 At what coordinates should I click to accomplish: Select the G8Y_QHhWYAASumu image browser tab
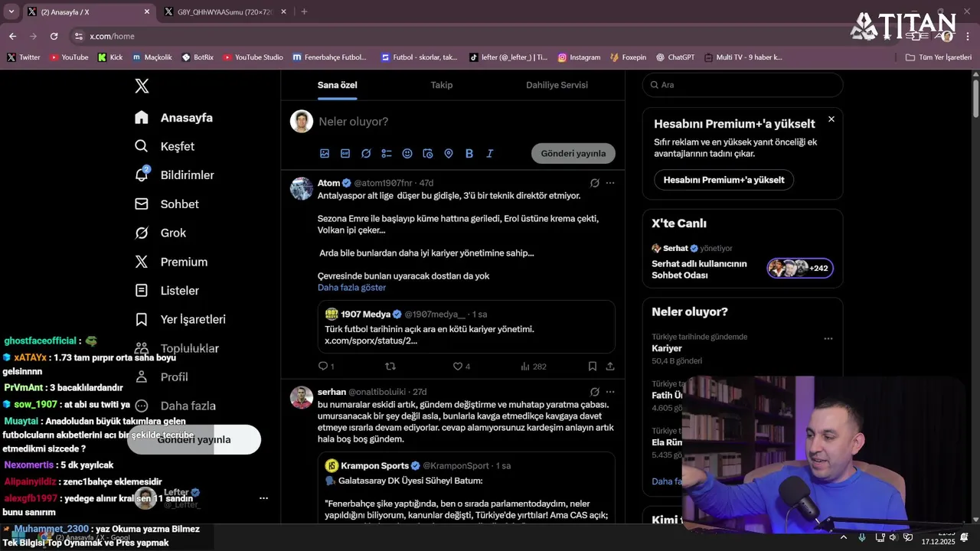pyautogui.click(x=225, y=11)
